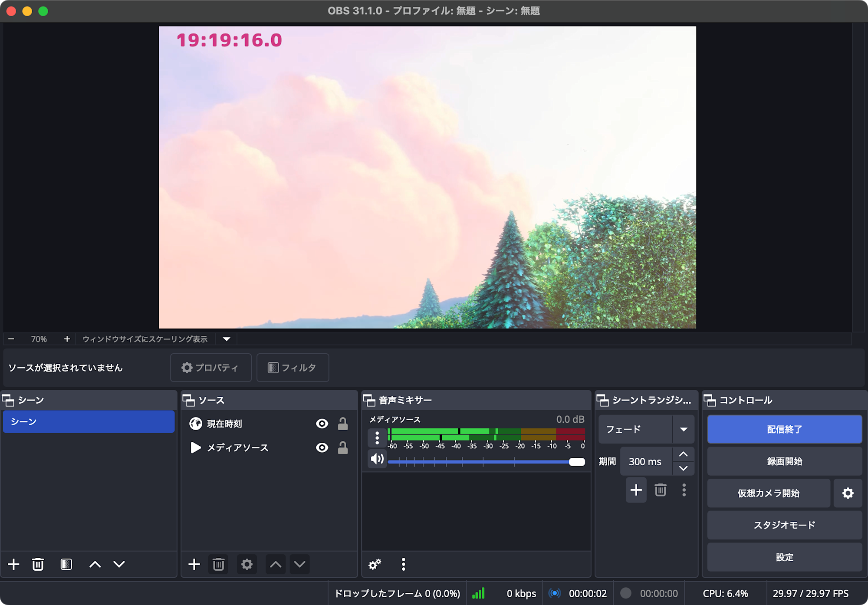This screenshot has width=868, height=605.
Task: Hide the 現在時刻 source with eye icon
Action: pos(322,424)
